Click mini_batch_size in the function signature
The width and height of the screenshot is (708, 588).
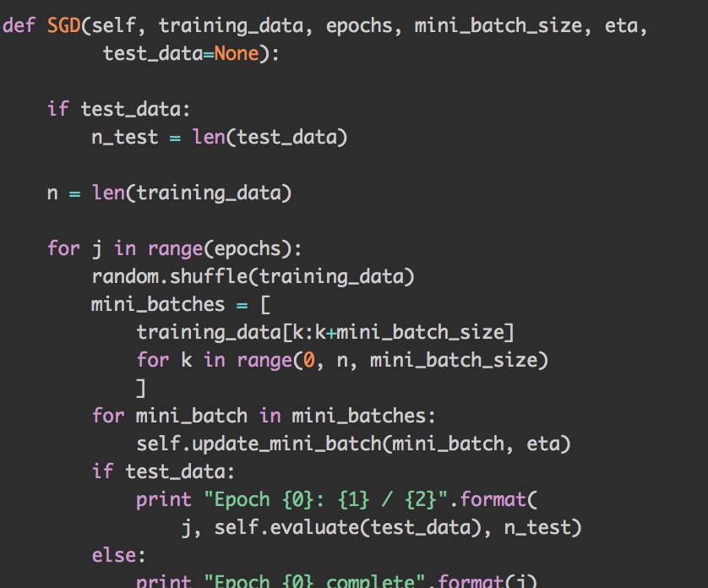498,25
